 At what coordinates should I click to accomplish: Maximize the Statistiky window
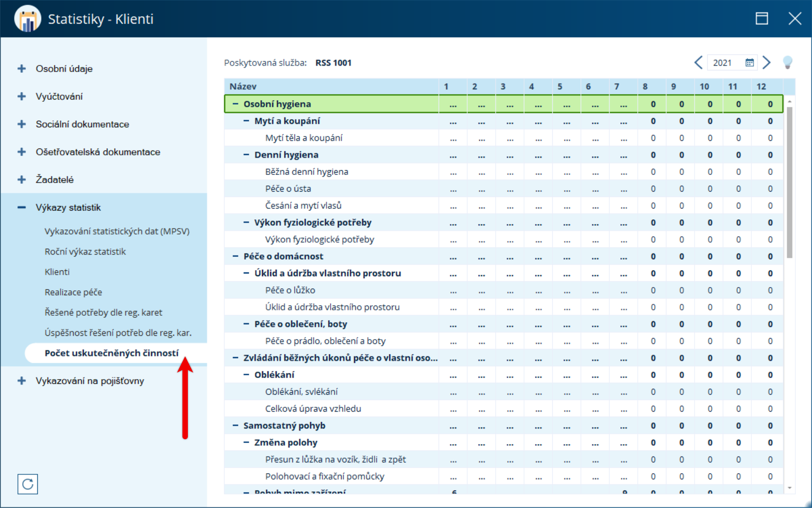pyautogui.click(x=762, y=18)
